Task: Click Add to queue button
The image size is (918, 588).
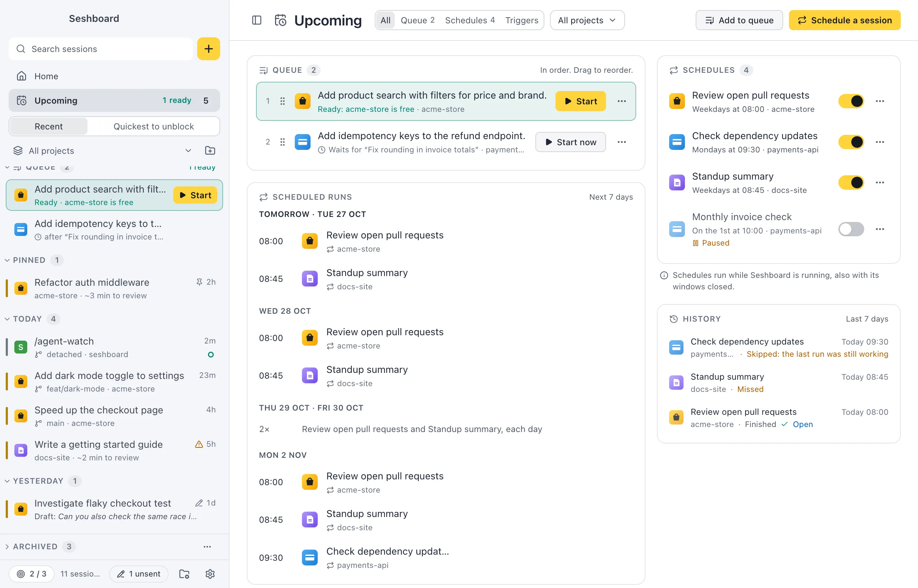Action: 739,20
